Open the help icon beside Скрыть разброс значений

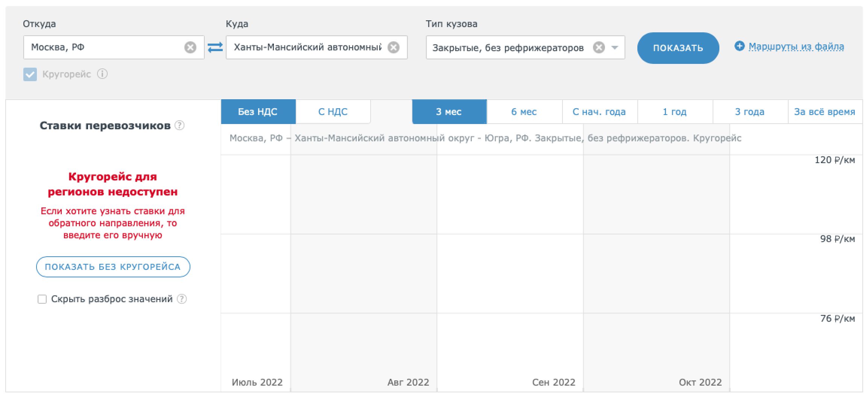pyautogui.click(x=182, y=299)
